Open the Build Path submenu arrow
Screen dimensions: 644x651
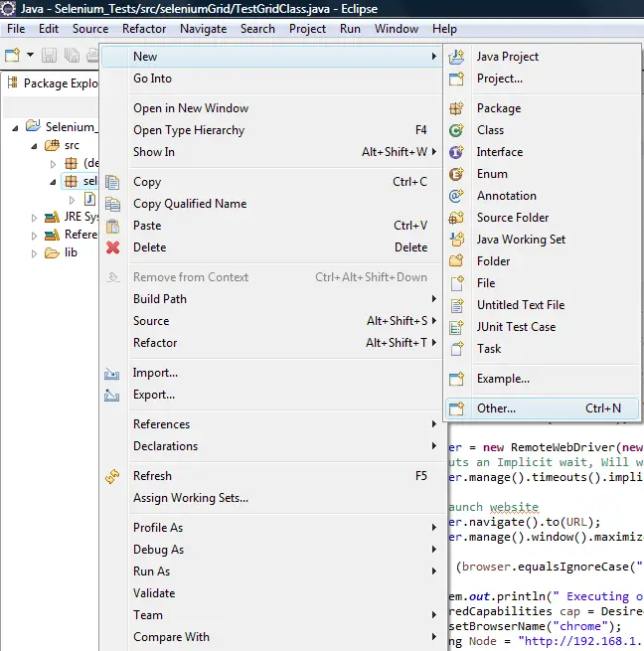coord(434,299)
